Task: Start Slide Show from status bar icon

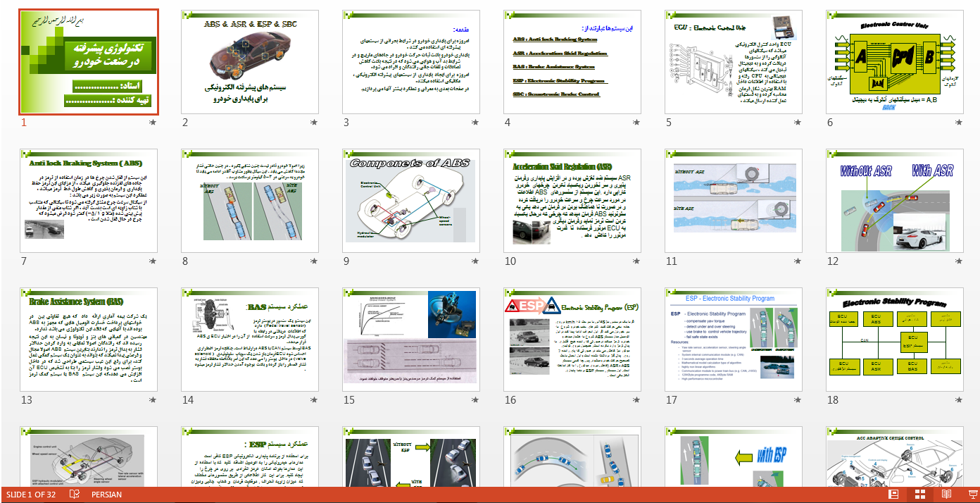Action: point(972,495)
